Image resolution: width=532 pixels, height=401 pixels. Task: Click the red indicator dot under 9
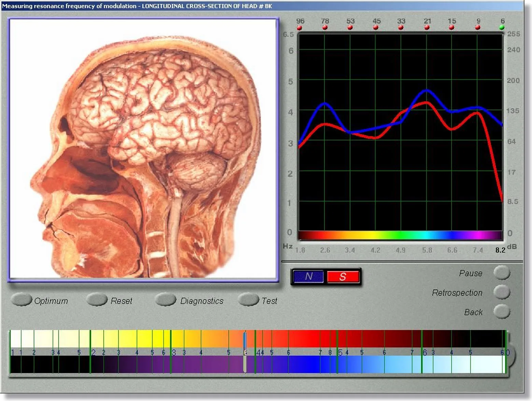478,28
